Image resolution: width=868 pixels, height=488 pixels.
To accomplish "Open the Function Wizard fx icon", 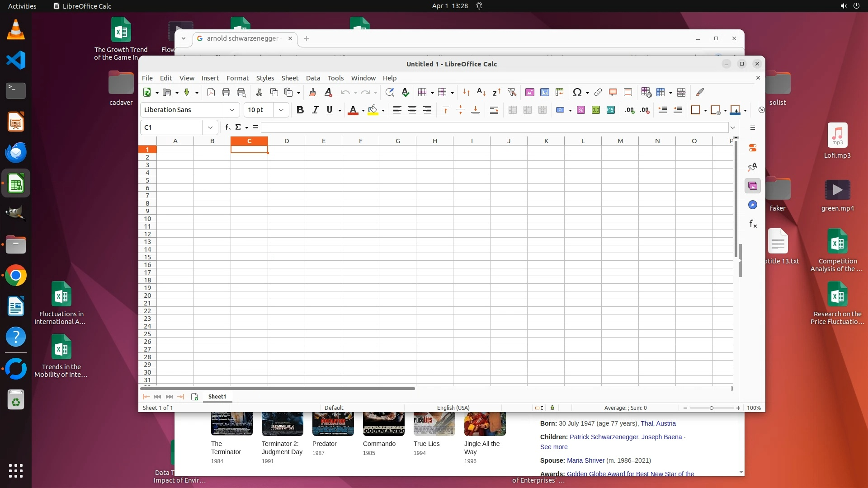I will pos(228,127).
